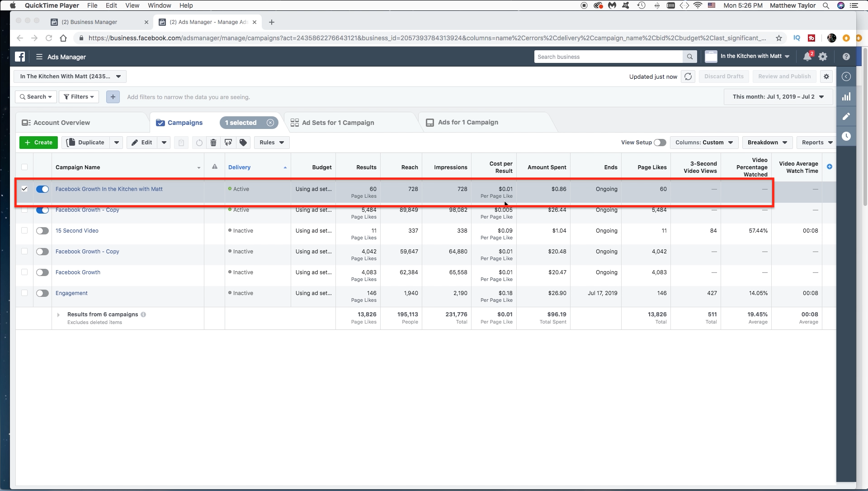Turn on the Engagement campaign toggle
Viewport: 868px width, 491px height.
pyautogui.click(x=42, y=293)
